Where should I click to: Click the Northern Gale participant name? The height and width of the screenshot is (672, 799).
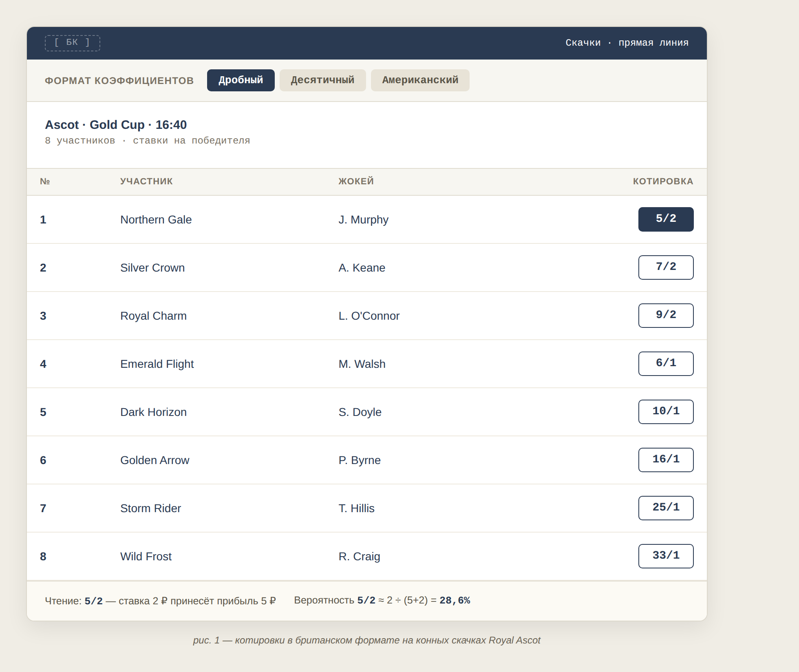coord(156,220)
